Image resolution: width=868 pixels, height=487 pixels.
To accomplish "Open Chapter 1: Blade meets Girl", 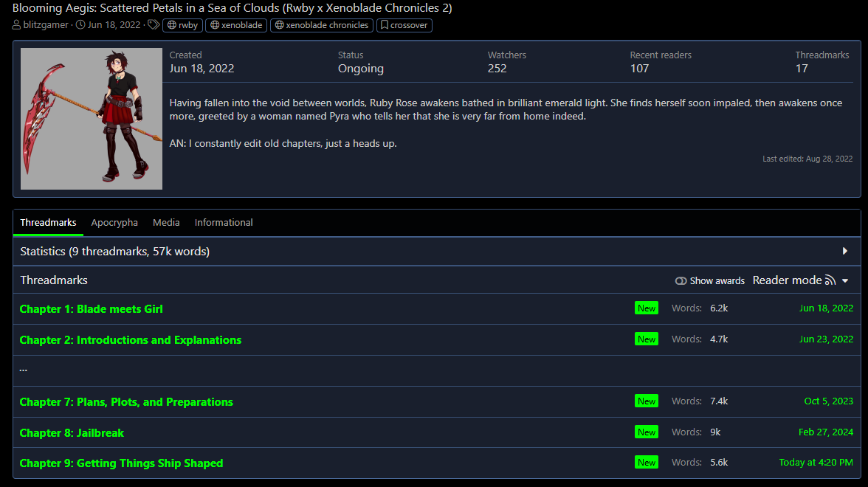I will click(x=92, y=308).
